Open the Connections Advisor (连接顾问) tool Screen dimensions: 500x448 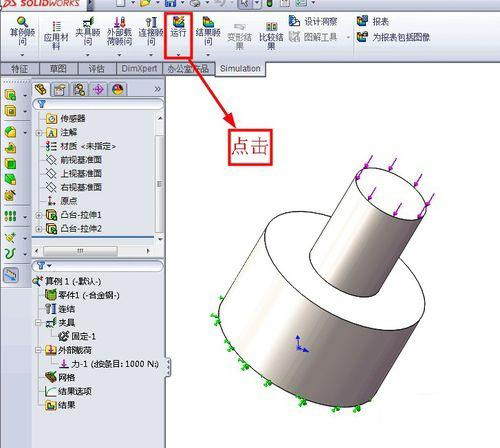(151, 32)
